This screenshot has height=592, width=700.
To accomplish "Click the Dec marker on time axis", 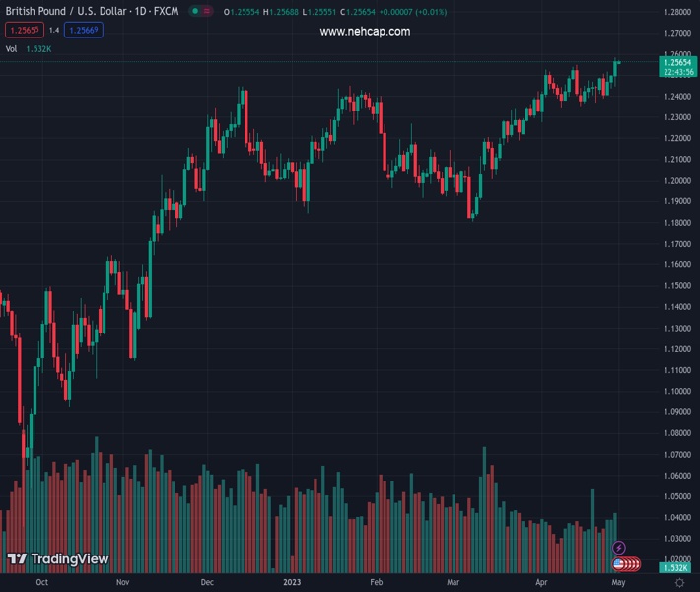I will pos(206,583).
